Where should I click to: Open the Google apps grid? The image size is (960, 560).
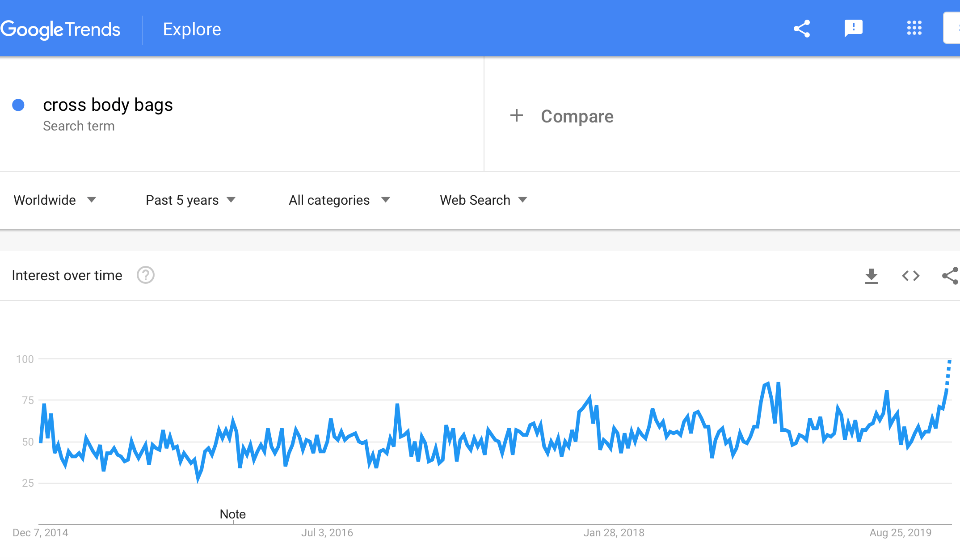click(914, 28)
